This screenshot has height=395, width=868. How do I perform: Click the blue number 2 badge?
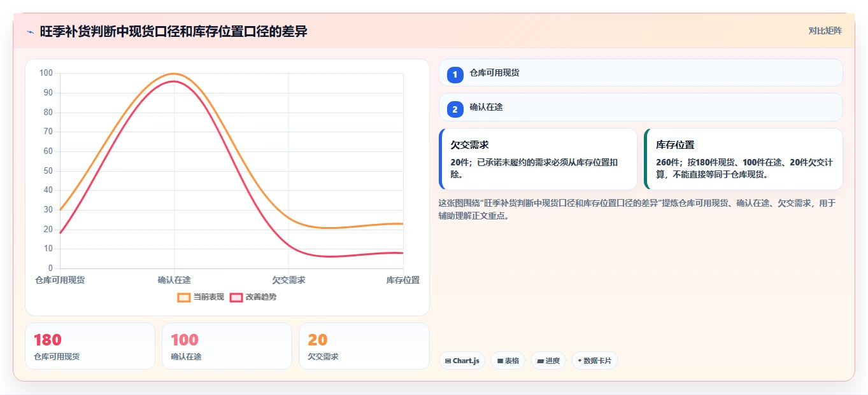(x=455, y=109)
